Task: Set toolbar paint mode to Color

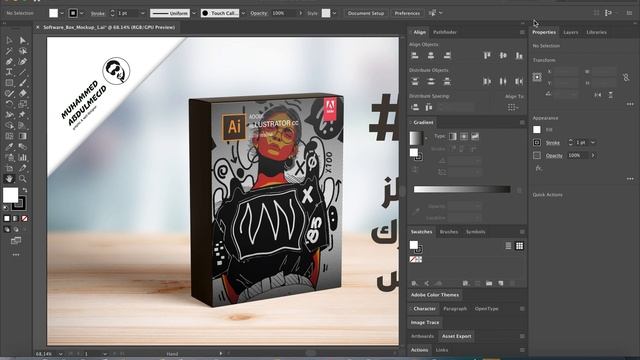Action: click(x=7, y=219)
